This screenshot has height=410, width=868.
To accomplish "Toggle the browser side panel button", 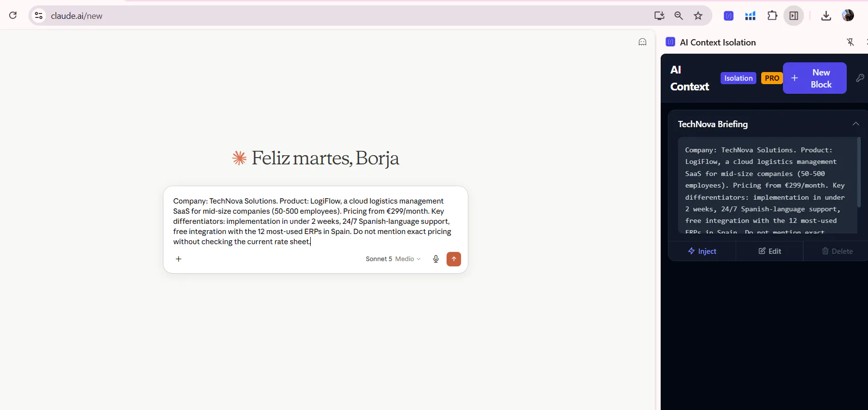I will [794, 15].
